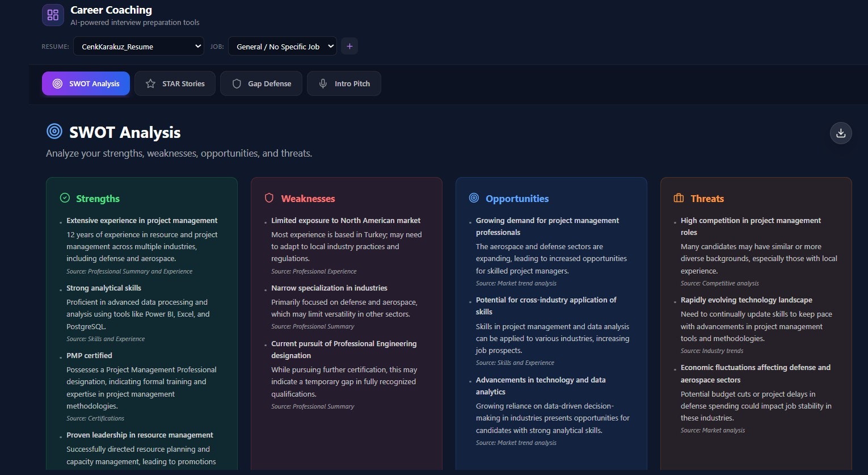Select 'Proven leadership in resource management' item
The height and width of the screenshot is (475, 868).
140,435
